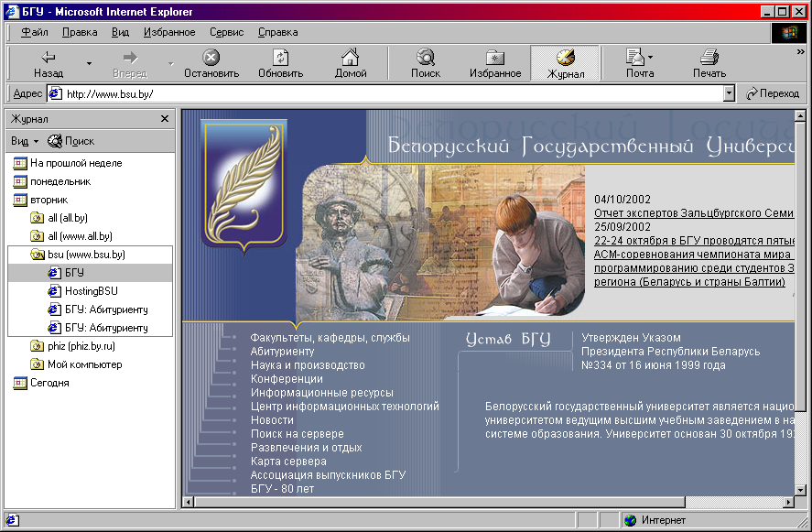Refresh page with Обновить button

[281, 64]
